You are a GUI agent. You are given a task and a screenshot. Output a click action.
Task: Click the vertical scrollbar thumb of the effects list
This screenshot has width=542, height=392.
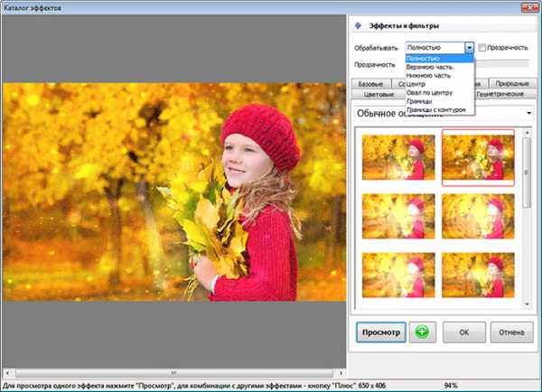[527, 173]
